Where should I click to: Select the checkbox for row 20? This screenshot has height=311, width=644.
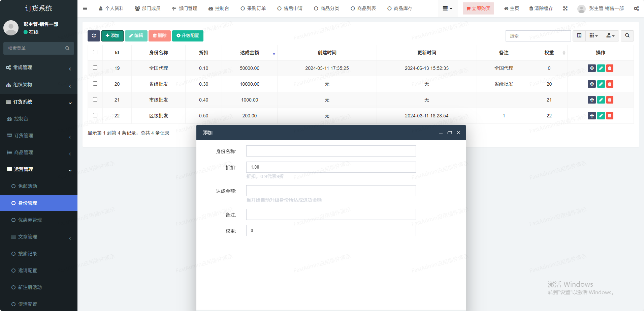(x=95, y=84)
